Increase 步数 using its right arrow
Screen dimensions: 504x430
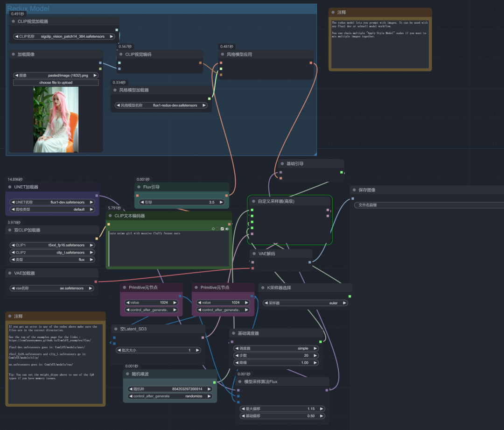(315, 355)
